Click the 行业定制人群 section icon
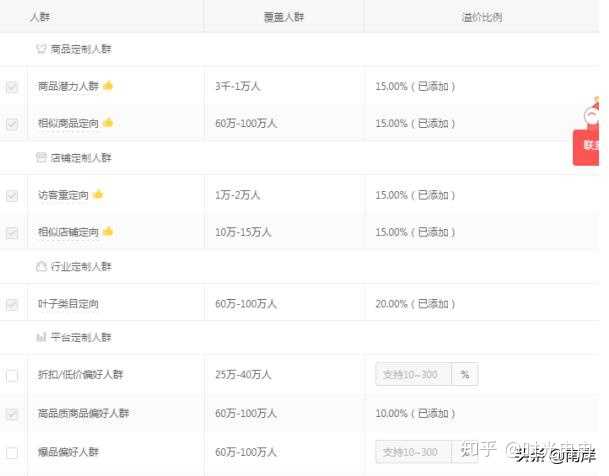This screenshot has width=609, height=476. pos(41,266)
